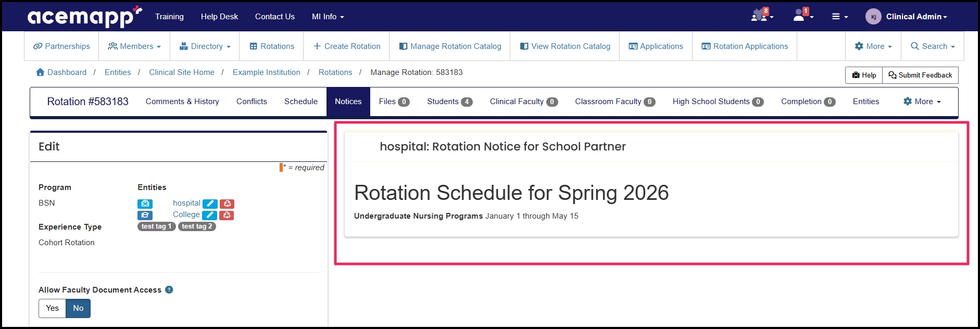
Task: Click the Help button
Action: [x=864, y=75]
